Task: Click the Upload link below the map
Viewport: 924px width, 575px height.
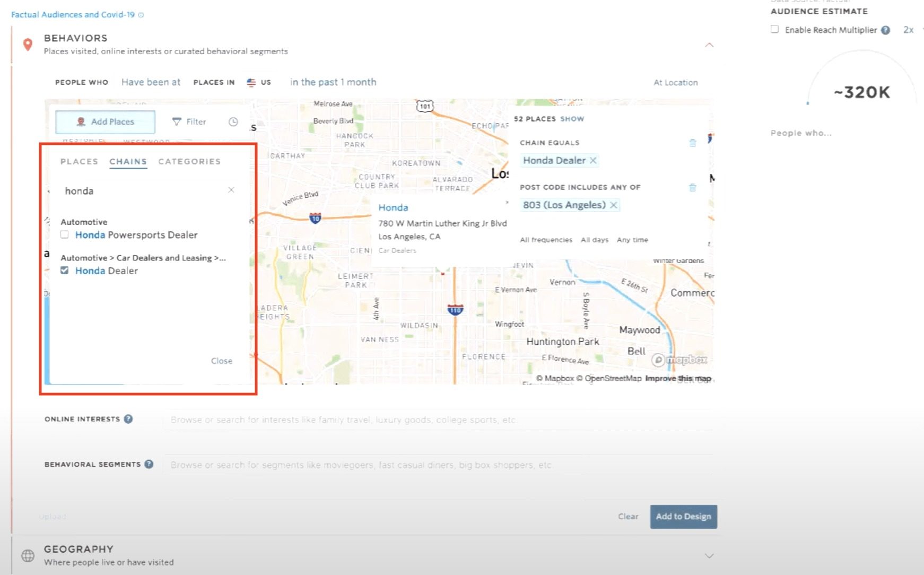Action: point(53,517)
